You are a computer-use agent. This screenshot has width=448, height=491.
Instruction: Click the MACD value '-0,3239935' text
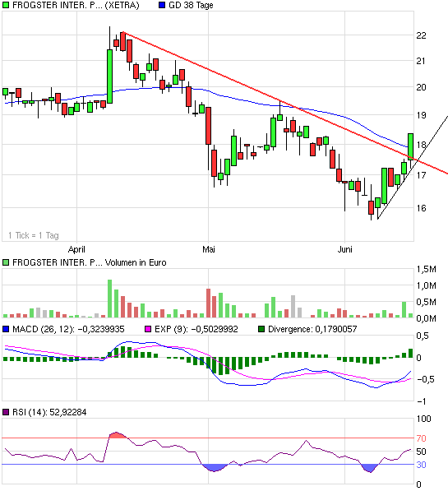101,329
